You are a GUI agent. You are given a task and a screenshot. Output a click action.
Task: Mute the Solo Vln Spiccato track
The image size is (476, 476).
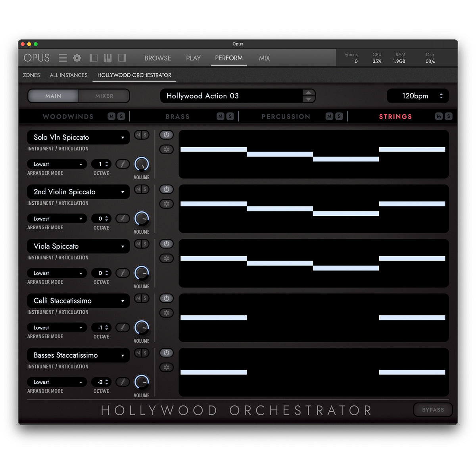pos(138,135)
